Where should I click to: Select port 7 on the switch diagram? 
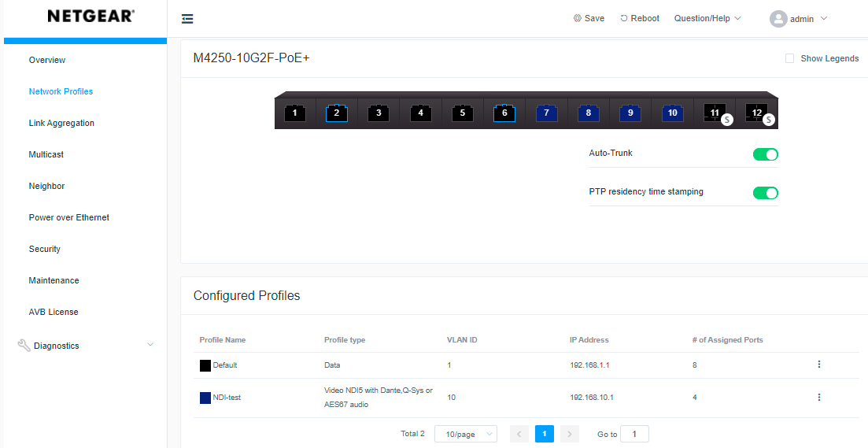tap(546, 113)
